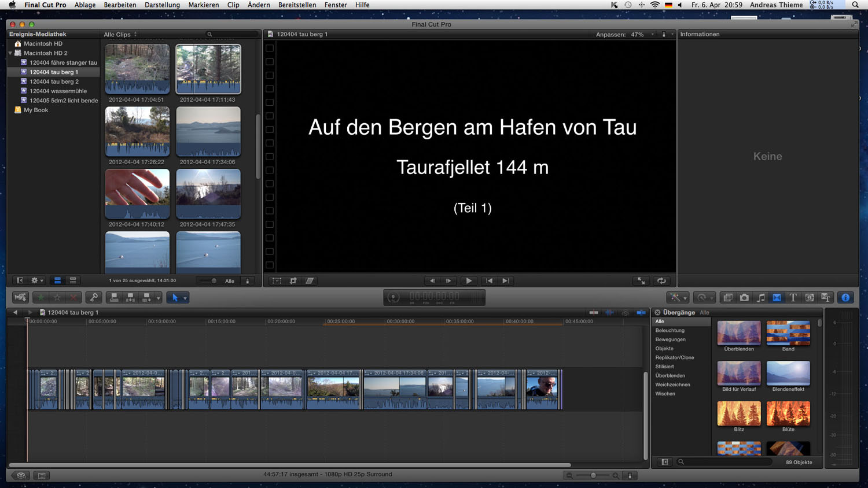The image size is (868, 488).
Task: Open the Darstellung menu
Action: click(x=162, y=5)
